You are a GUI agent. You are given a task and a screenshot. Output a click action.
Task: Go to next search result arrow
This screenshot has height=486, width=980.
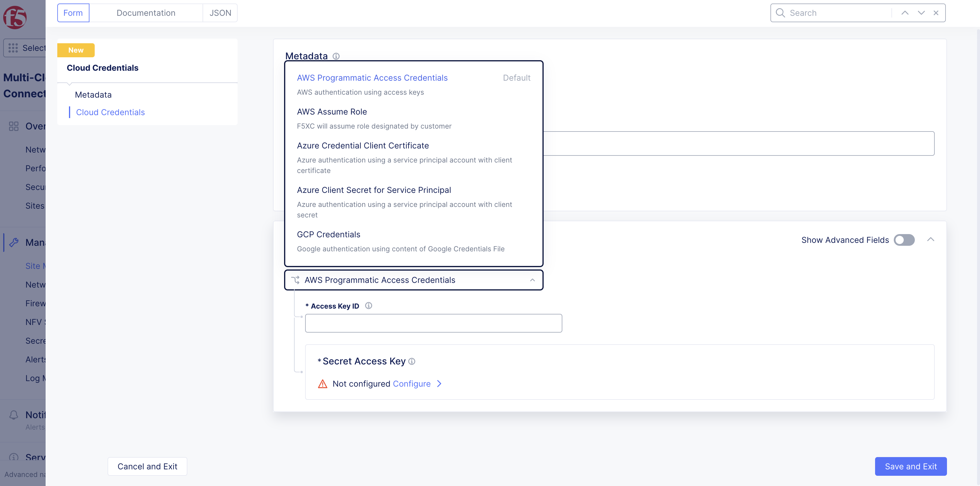coord(921,13)
